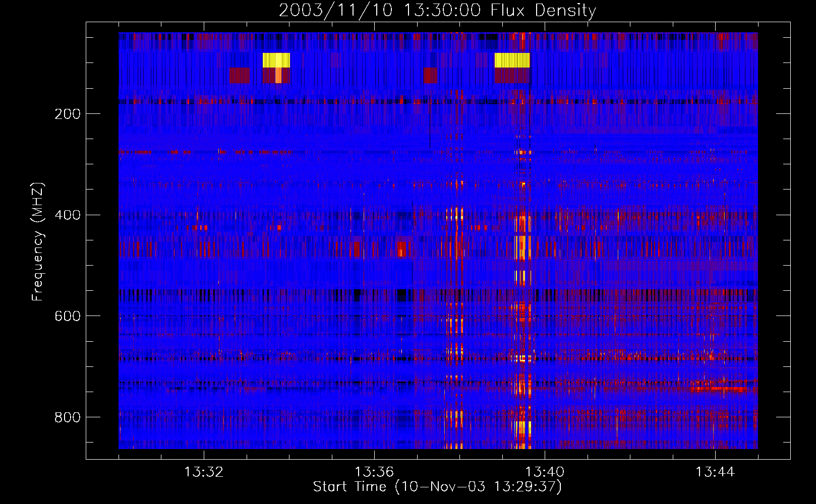Click the yellow burst block near 13:33

(x=276, y=60)
